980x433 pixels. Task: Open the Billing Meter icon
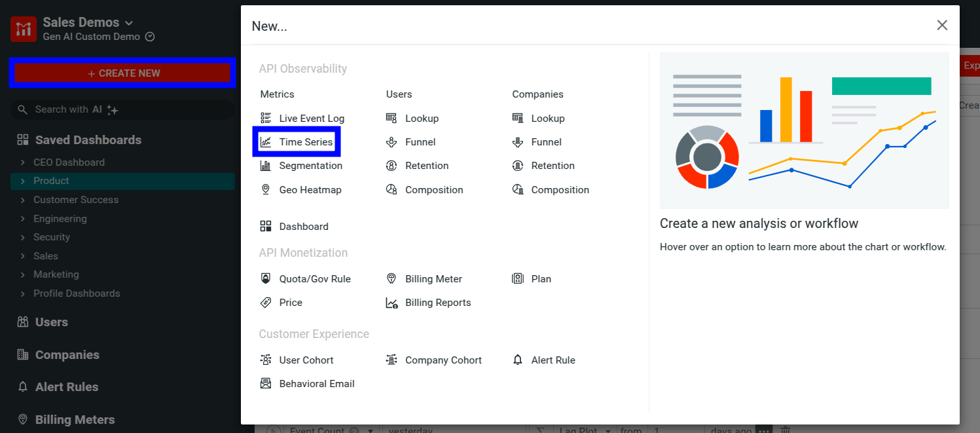point(391,278)
